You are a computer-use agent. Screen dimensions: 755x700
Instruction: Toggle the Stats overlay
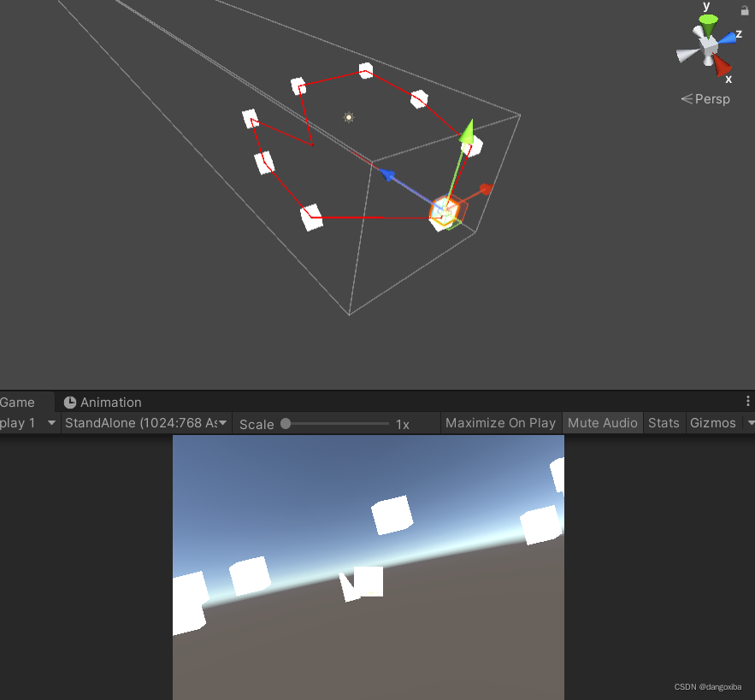pyautogui.click(x=664, y=422)
